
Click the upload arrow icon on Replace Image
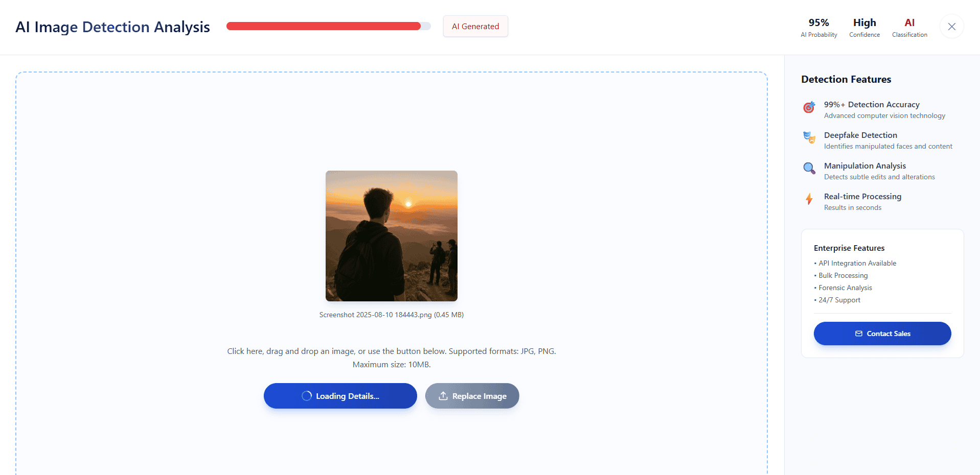pos(443,396)
